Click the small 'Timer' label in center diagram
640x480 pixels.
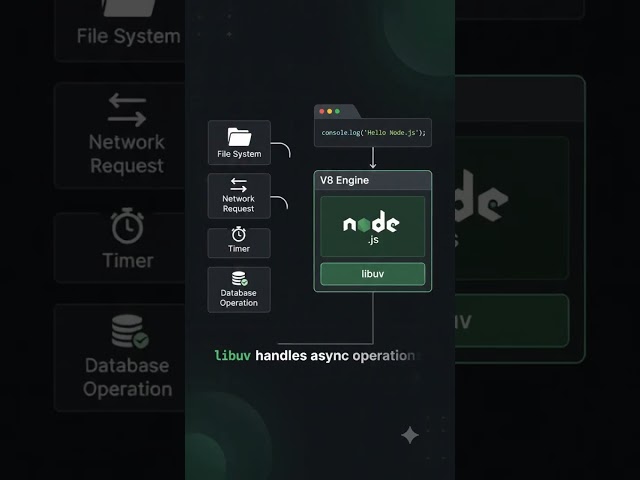click(239, 249)
